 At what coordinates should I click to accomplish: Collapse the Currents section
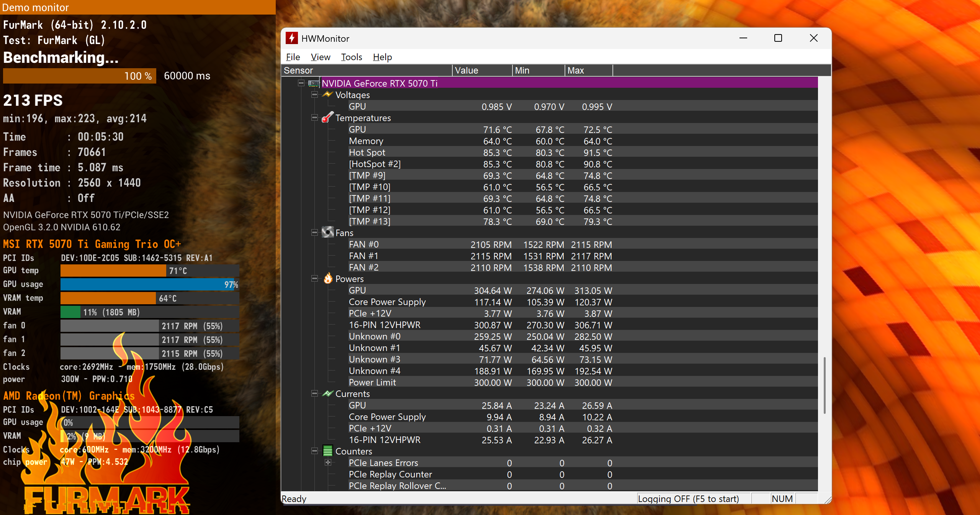tap(314, 393)
